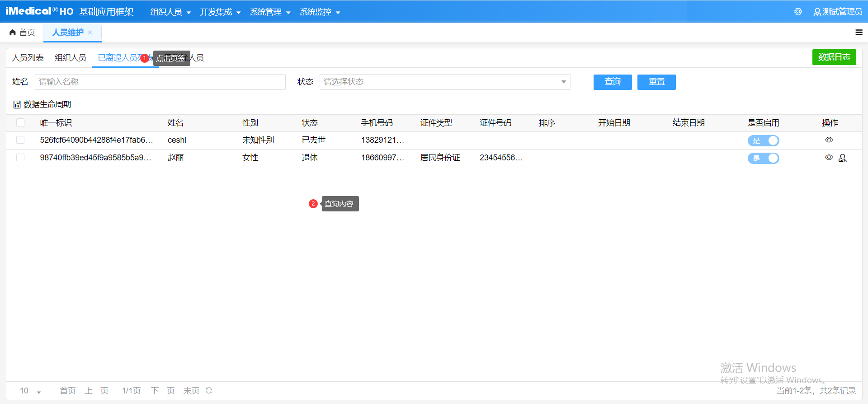Click the 开始日期 column header
The height and width of the screenshot is (407, 868).
(614, 123)
